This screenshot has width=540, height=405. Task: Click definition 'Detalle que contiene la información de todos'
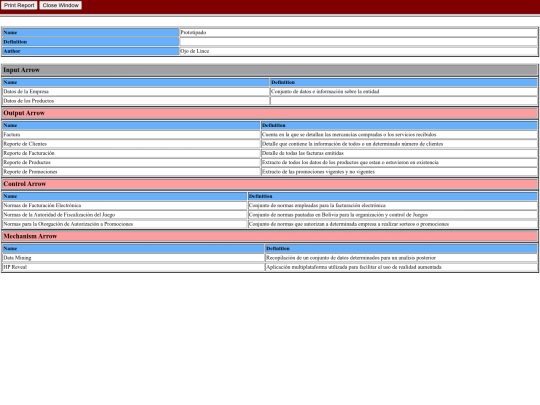(399, 144)
